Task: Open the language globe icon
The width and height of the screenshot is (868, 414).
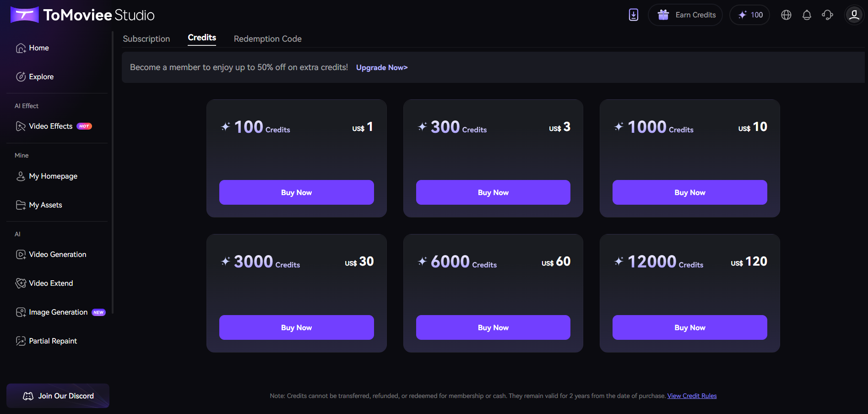Action: click(786, 15)
